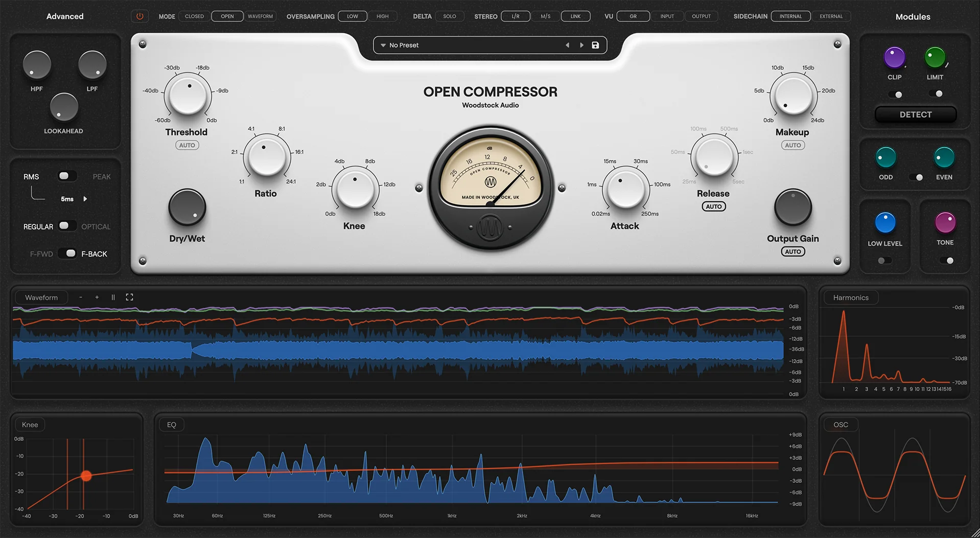Click the power button to bypass the plugin
The height and width of the screenshot is (538, 980).
(x=139, y=16)
